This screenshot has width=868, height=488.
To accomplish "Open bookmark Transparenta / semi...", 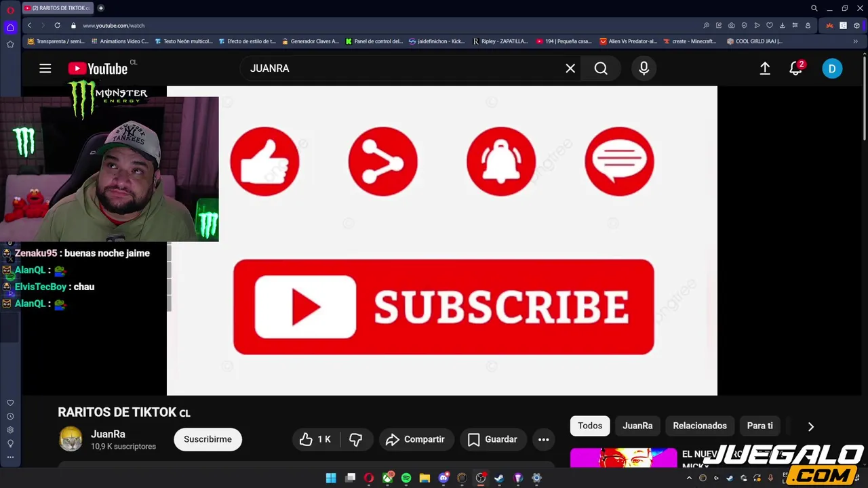I will 56,41.
